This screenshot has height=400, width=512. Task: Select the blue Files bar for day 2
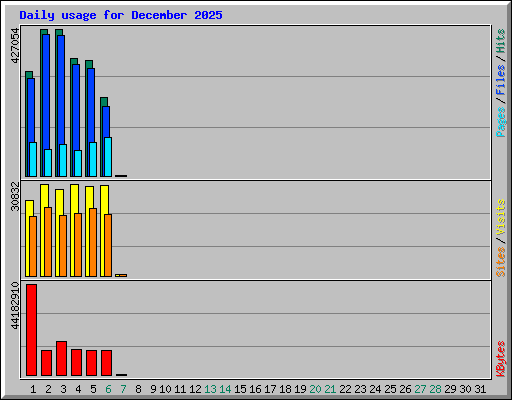46,92
